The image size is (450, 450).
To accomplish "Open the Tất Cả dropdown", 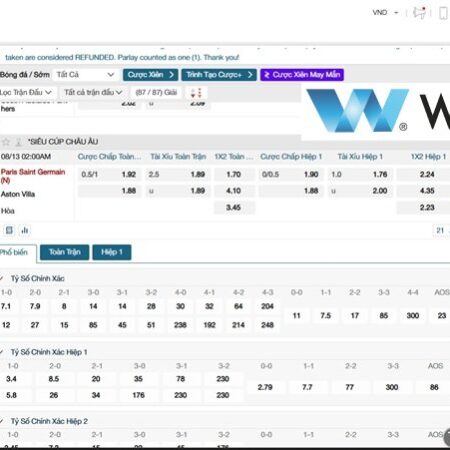I will [x=85, y=75].
